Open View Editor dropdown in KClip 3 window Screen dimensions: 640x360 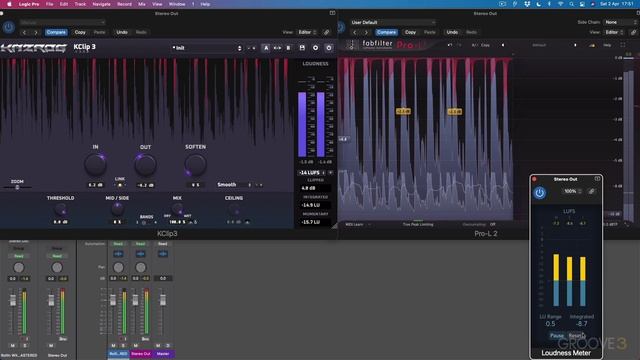(307, 32)
